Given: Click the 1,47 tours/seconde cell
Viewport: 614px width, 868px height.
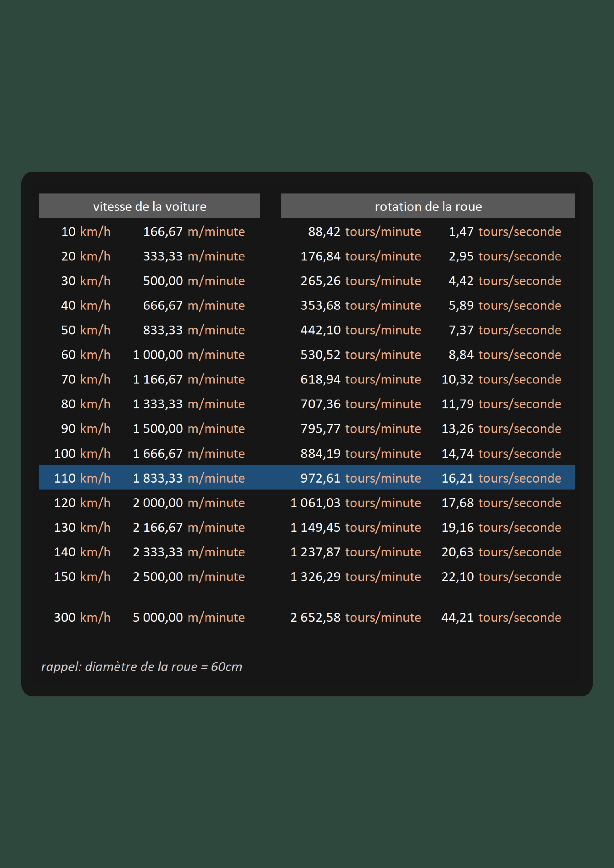Looking at the screenshot, I should [x=505, y=231].
